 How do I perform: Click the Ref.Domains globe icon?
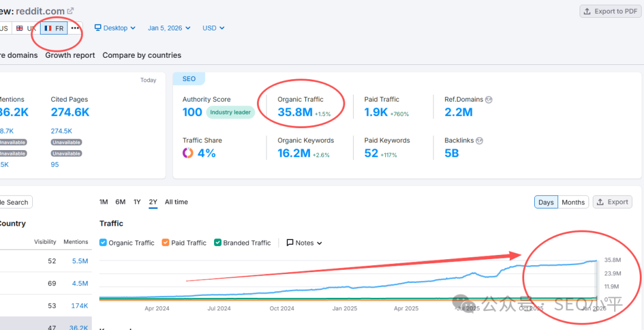pos(489,99)
